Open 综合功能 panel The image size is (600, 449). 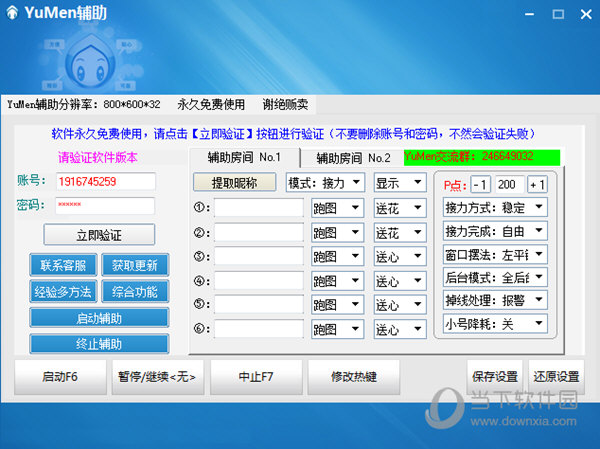pyautogui.click(x=135, y=292)
